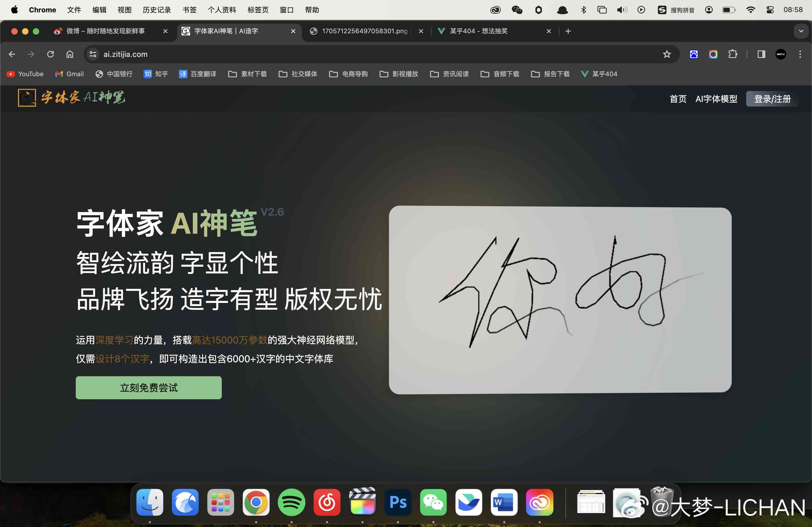Click the 登录/注册 button
This screenshot has width=812, height=527.
tap(772, 99)
